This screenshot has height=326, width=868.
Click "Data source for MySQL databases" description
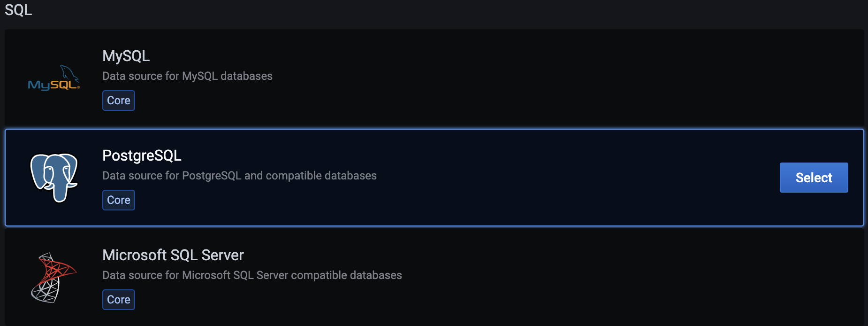[187, 76]
